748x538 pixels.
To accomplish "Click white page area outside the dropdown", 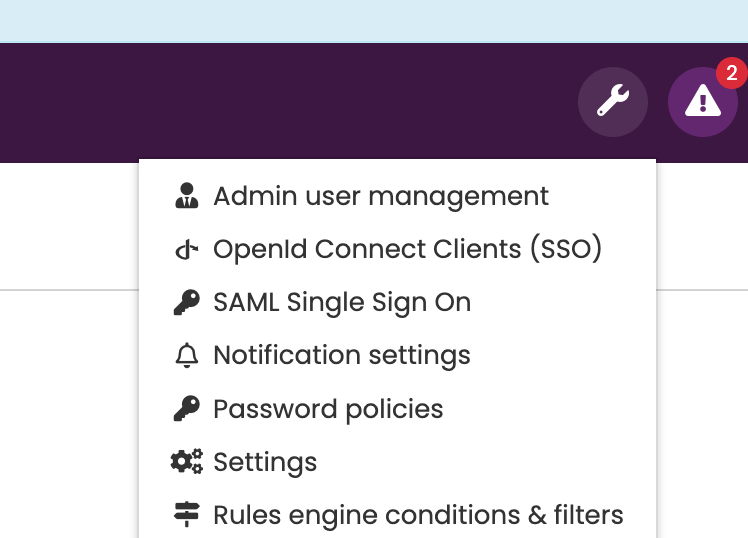I will click(69, 410).
